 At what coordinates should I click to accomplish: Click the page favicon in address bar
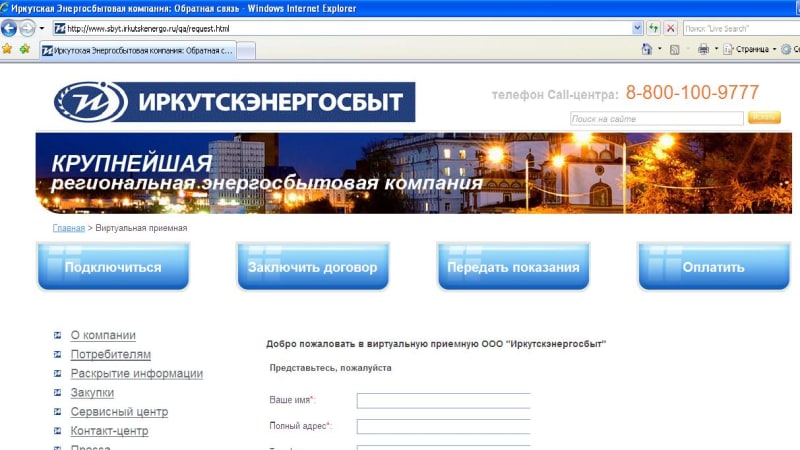point(60,29)
